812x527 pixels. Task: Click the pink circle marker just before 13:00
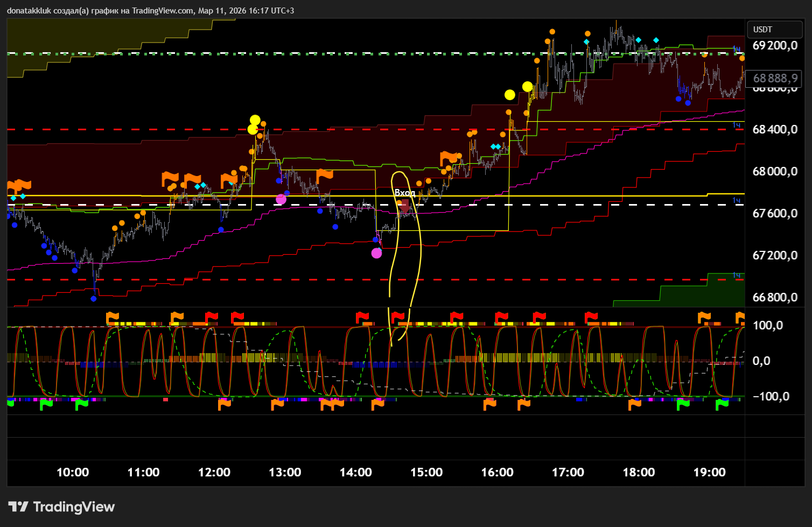tap(281, 199)
